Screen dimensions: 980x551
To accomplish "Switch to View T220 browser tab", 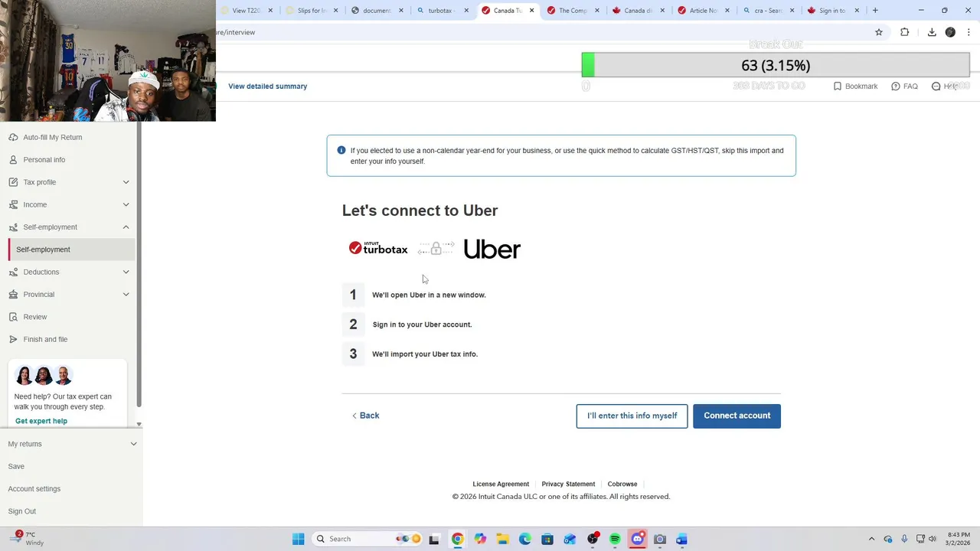I will tap(246, 11).
